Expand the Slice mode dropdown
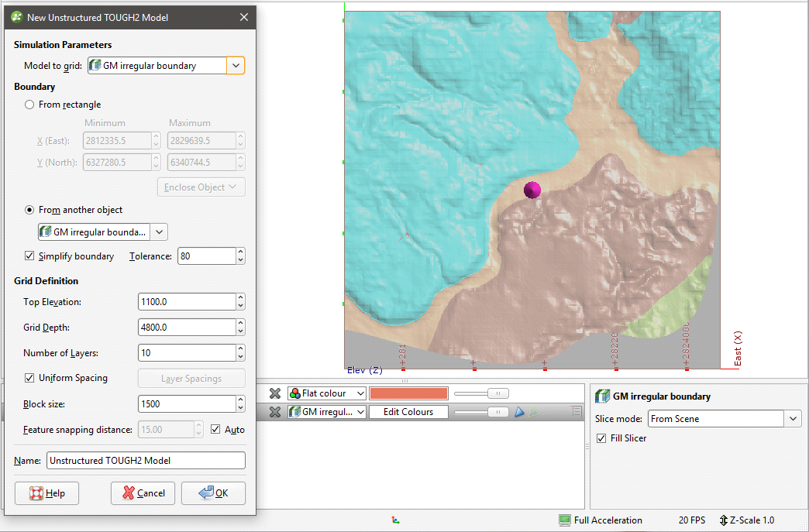Viewport: 809px width, 532px height. coord(792,419)
